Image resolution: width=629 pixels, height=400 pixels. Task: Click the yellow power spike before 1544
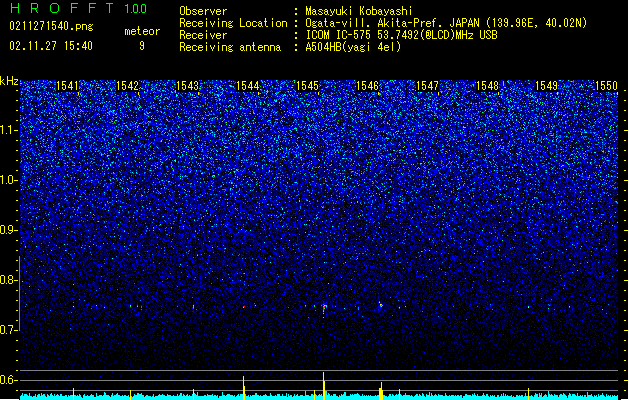pos(243,388)
